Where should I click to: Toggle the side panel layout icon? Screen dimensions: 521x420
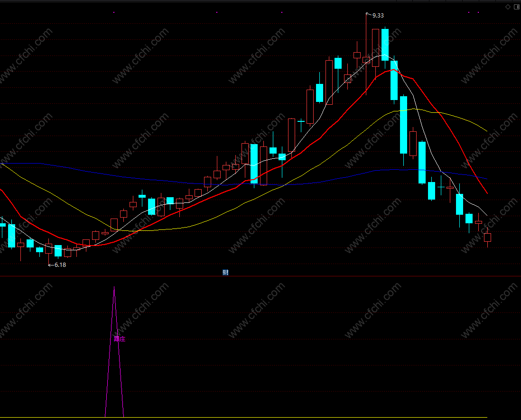(x=517, y=7)
